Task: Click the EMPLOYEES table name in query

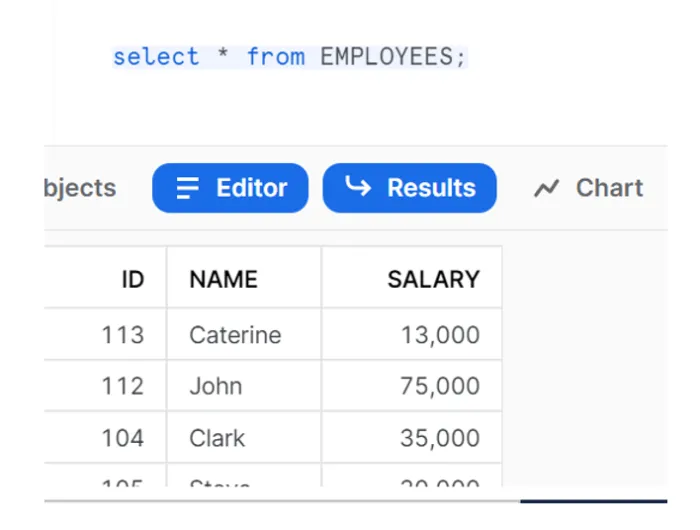Action: pyautogui.click(x=392, y=56)
